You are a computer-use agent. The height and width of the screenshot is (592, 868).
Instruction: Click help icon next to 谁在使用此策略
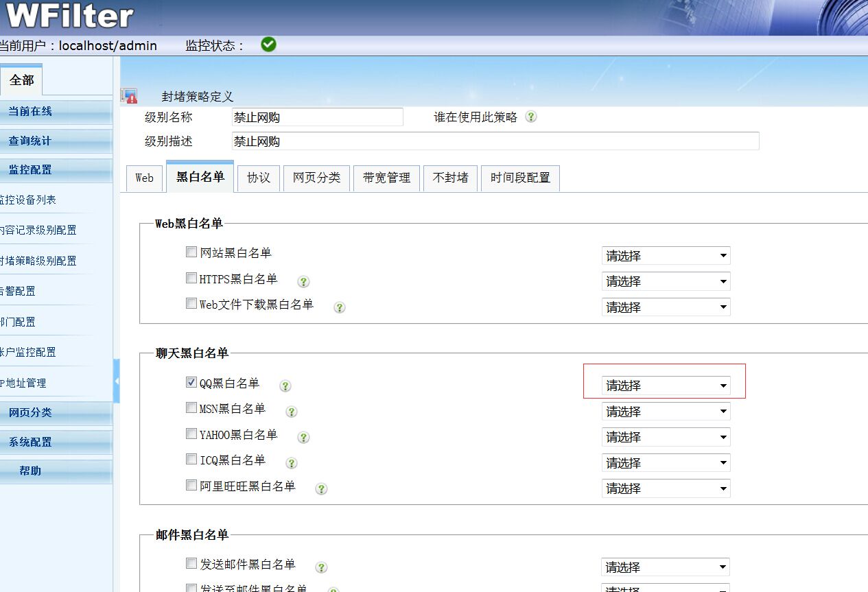pyautogui.click(x=531, y=117)
